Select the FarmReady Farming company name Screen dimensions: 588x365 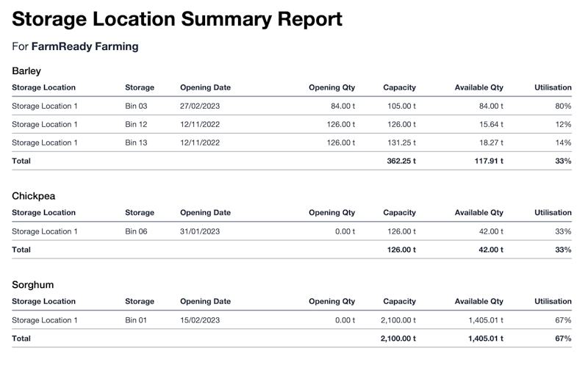[x=85, y=46]
